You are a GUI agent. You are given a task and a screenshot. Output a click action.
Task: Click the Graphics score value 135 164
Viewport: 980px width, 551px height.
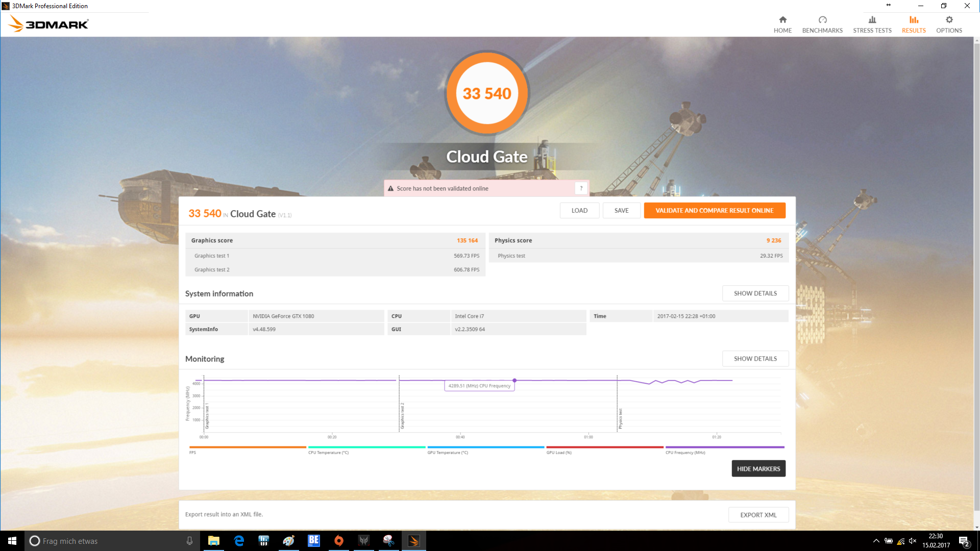[x=467, y=240]
